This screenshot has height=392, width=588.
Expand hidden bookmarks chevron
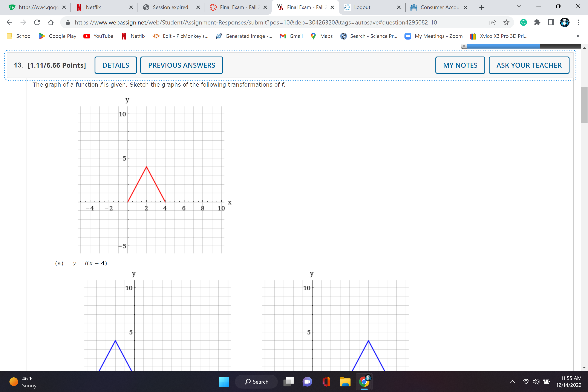pyautogui.click(x=578, y=36)
